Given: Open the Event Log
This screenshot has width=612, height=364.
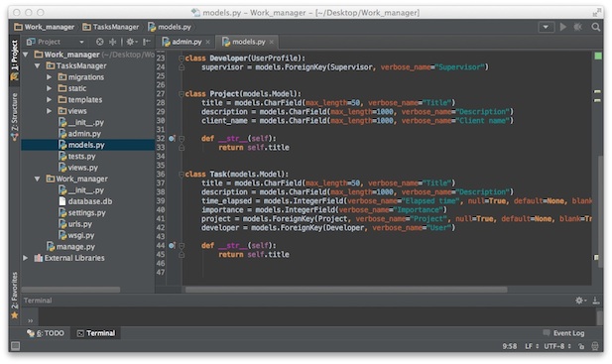Looking at the screenshot, I should pyautogui.click(x=564, y=333).
